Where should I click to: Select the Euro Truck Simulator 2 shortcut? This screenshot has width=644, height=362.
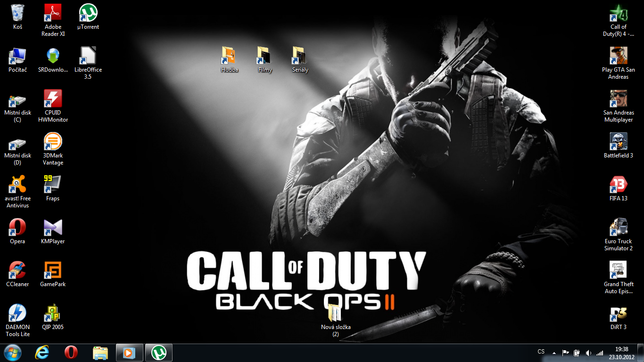(619, 235)
